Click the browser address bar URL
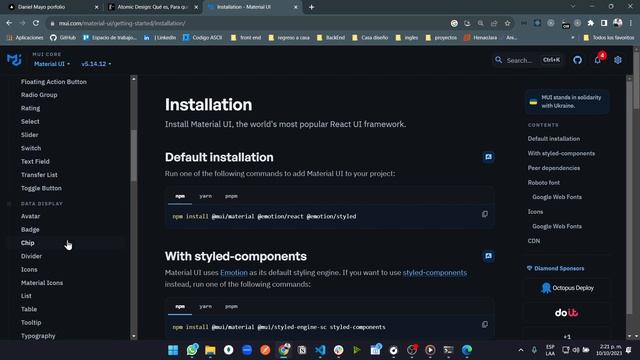This screenshot has height=360, width=640. point(122,23)
